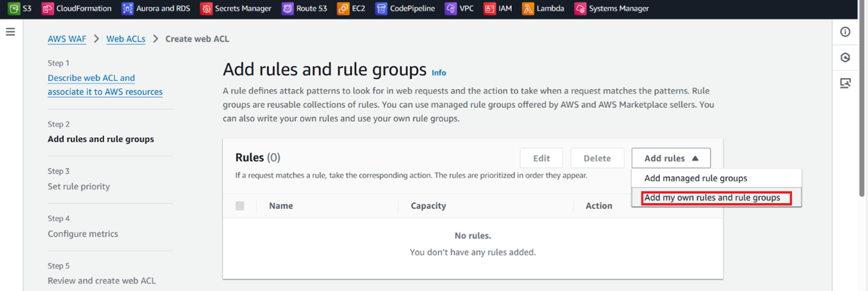Click the No rules. message

tap(473, 235)
